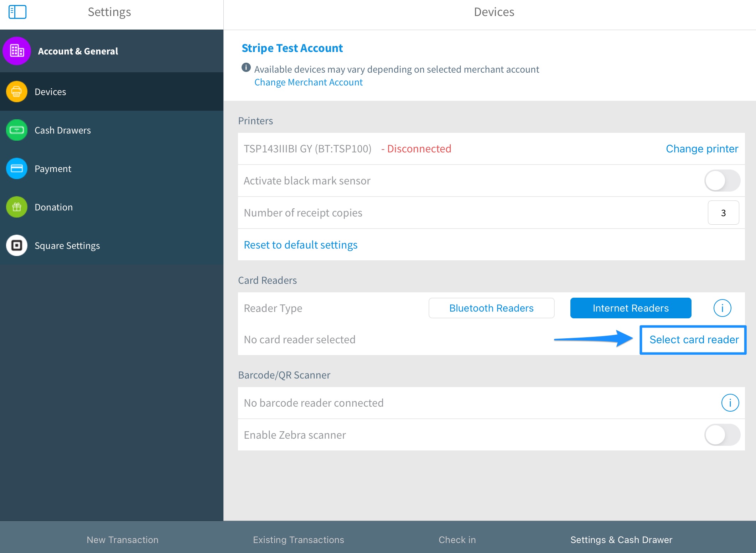Select Internet Readers option
Screen dimensions: 756x553
pyautogui.click(x=631, y=308)
